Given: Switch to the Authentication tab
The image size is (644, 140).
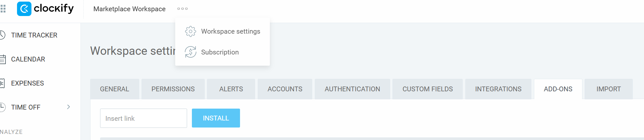Looking at the screenshot, I should 352,89.
